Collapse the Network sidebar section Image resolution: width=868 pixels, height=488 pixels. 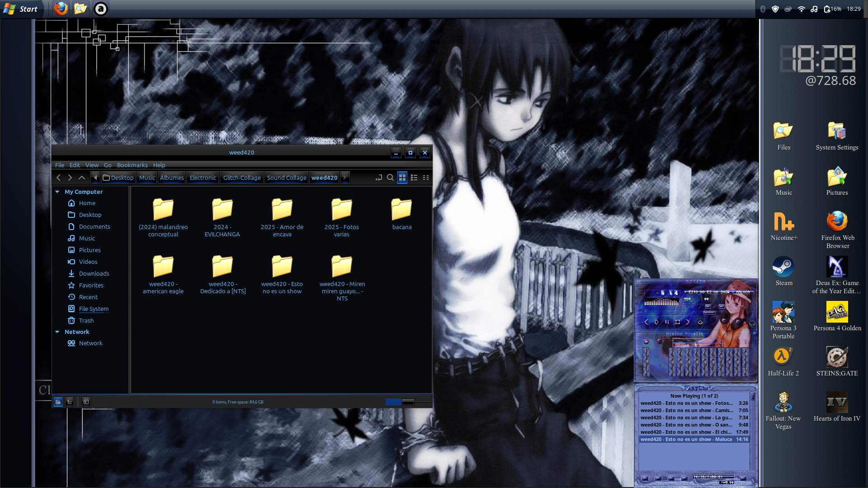pyautogui.click(x=57, y=332)
